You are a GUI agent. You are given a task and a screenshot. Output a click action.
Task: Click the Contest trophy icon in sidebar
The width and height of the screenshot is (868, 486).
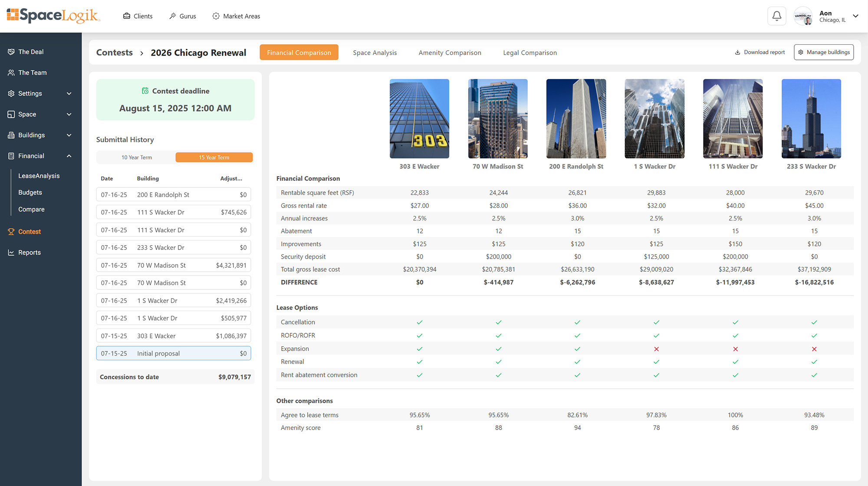[x=11, y=232]
